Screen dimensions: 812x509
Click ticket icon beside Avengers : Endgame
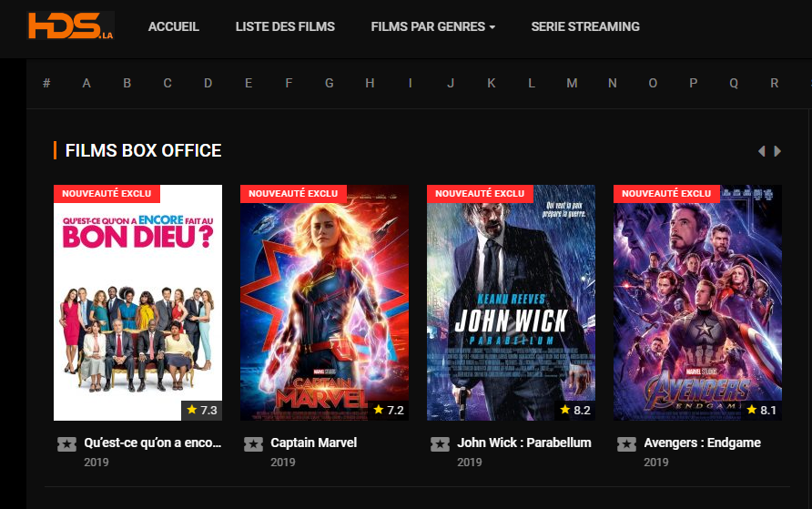[x=626, y=444]
